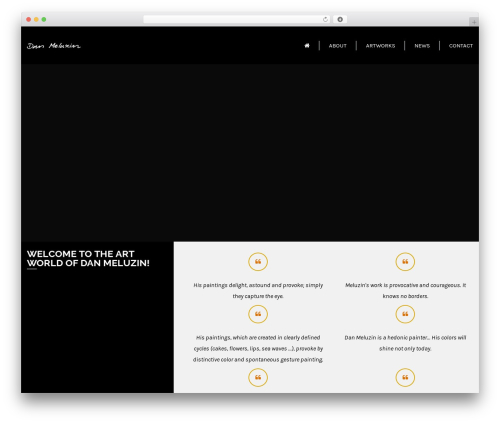Go to the News page
Screen dimensions: 500x423
coord(422,46)
